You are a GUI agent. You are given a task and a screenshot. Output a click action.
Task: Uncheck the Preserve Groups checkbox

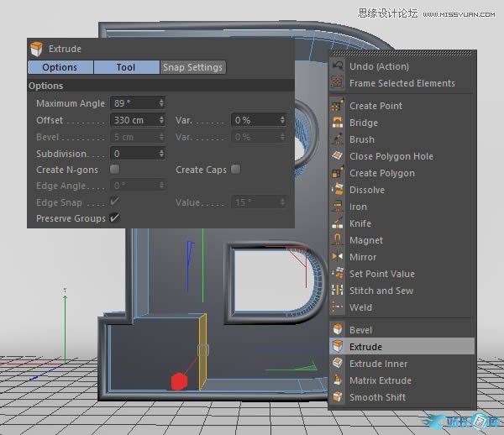pyautogui.click(x=114, y=218)
